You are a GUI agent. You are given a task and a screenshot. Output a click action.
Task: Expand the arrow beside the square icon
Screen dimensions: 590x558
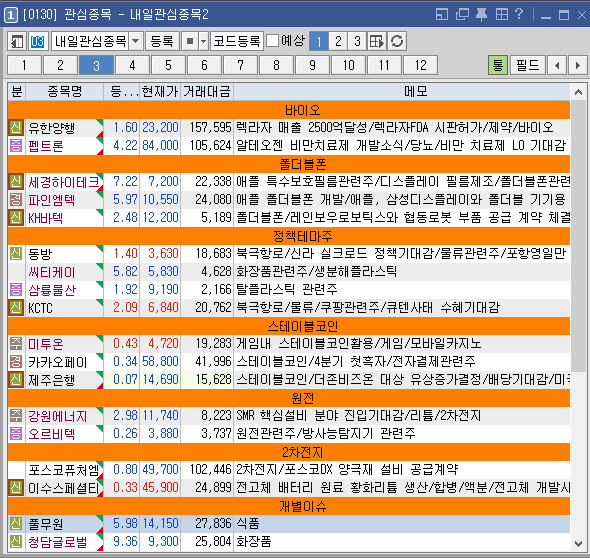[x=203, y=41]
